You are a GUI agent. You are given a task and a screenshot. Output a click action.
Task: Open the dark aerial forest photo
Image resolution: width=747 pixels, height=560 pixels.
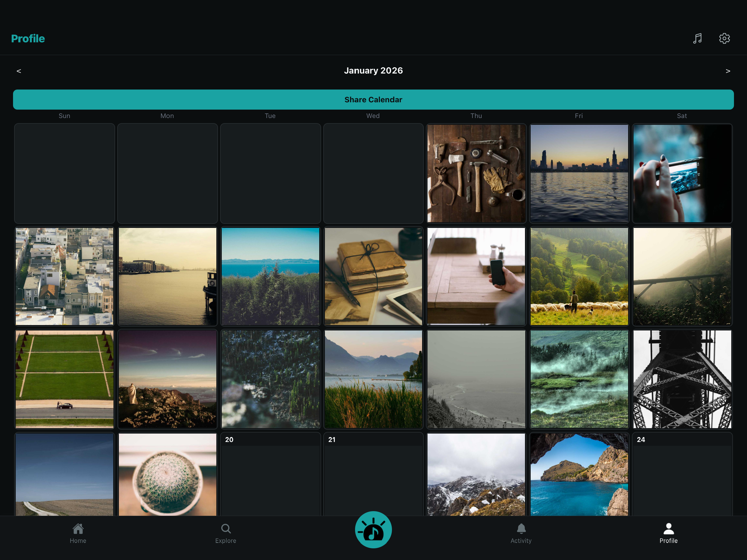271,379
